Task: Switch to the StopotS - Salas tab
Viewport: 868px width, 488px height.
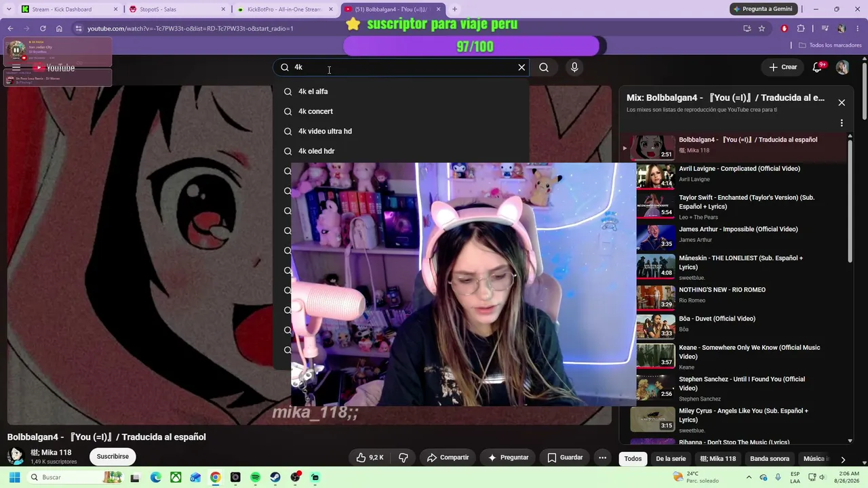Action: (176, 9)
